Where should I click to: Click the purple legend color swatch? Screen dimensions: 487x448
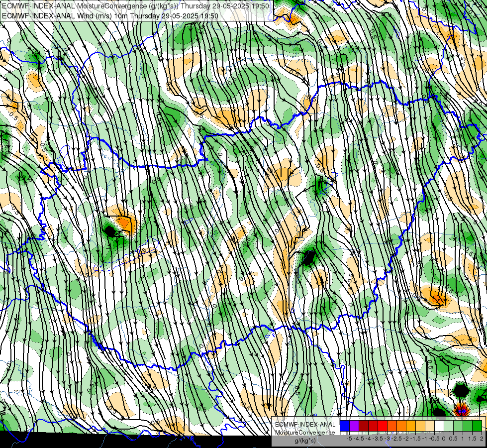[x=354, y=426]
